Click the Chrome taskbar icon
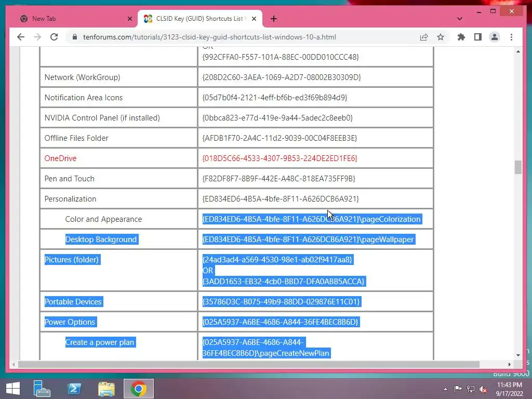Screen dimensions: 532x399 [x=138, y=389]
